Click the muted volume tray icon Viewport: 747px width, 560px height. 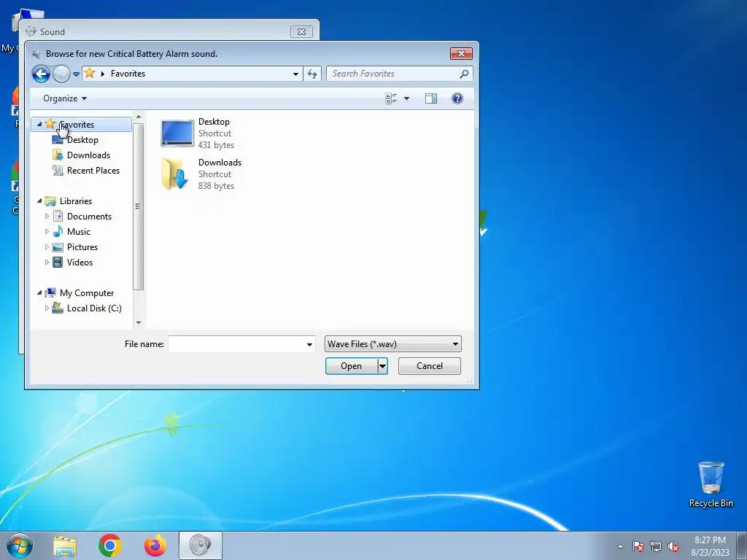click(x=673, y=546)
